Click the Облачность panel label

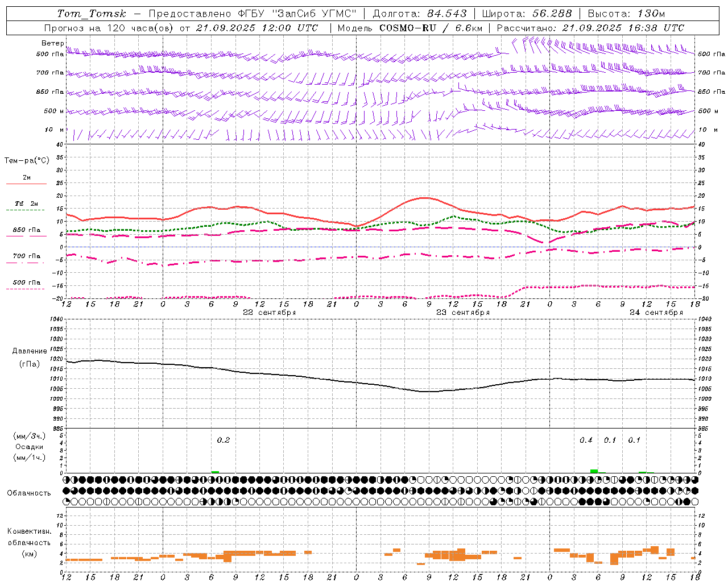point(29,493)
